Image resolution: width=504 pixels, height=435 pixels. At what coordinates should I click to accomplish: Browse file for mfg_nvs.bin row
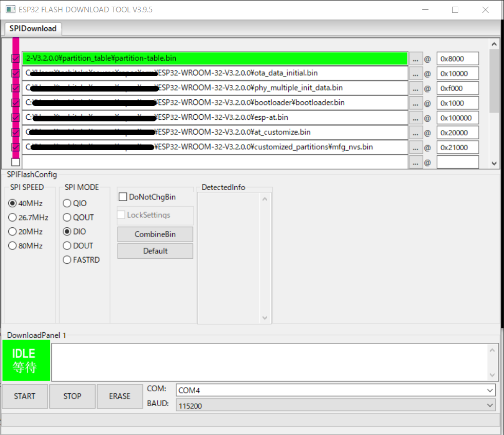pyautogui.click(x=416, y=148)
